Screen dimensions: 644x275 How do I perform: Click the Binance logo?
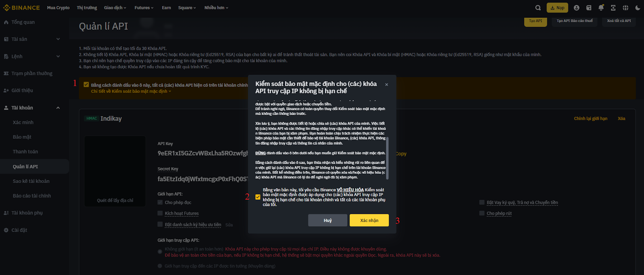tap(22, 8)
